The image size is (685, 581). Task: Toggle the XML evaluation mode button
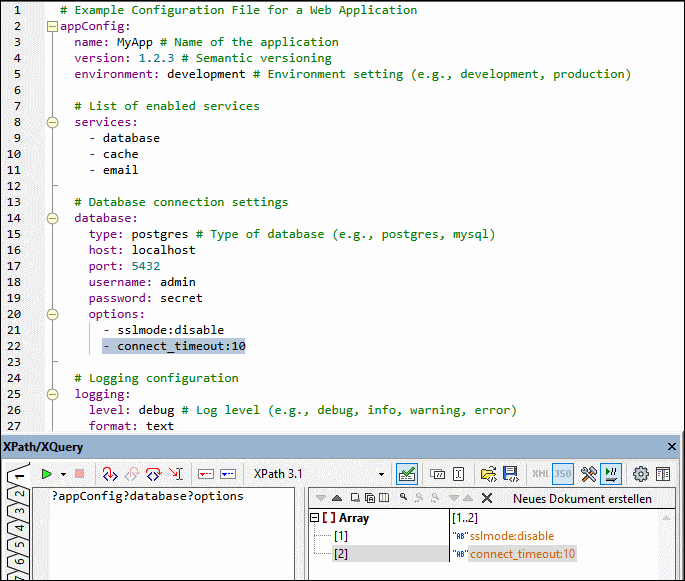[x=540, y=473]
